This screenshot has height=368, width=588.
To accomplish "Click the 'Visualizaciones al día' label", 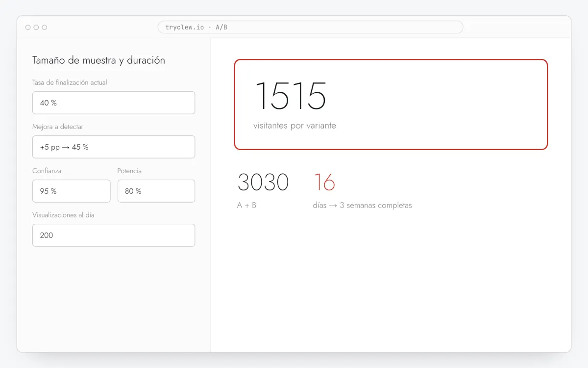I will pyautogui.click(x=63, y=215).
